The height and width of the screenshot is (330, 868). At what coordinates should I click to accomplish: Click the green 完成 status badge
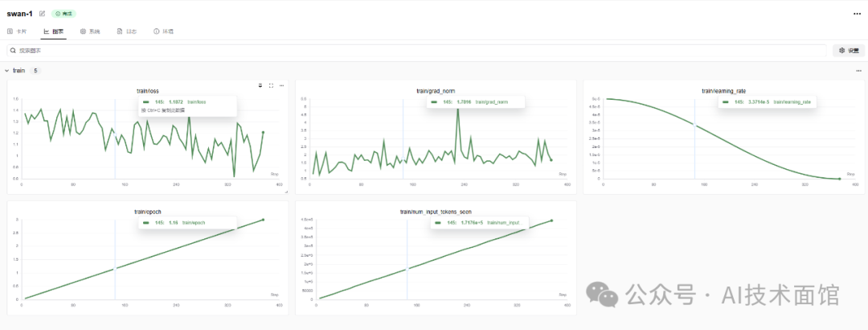[x=64, y=14]
